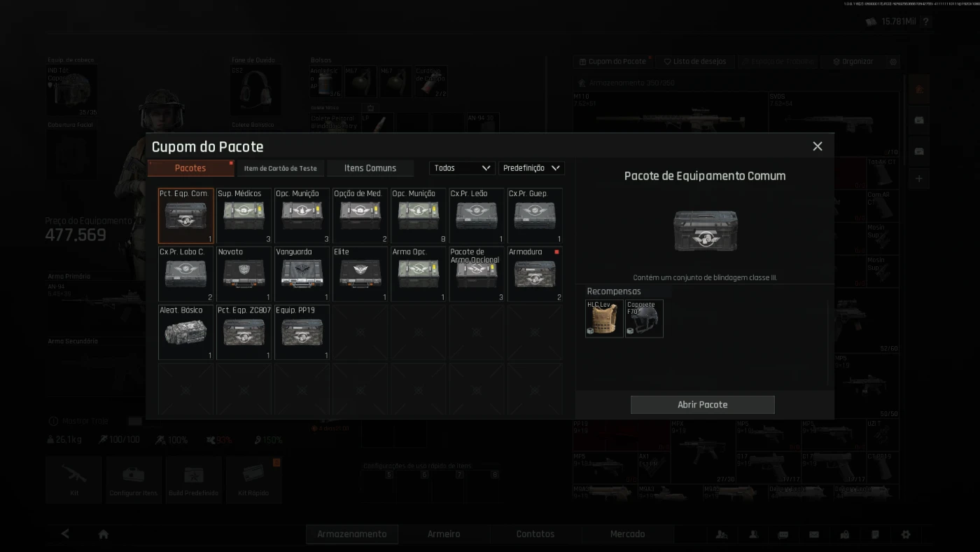Expand the Predefinição sort dropdown

[x=531, y=168]
